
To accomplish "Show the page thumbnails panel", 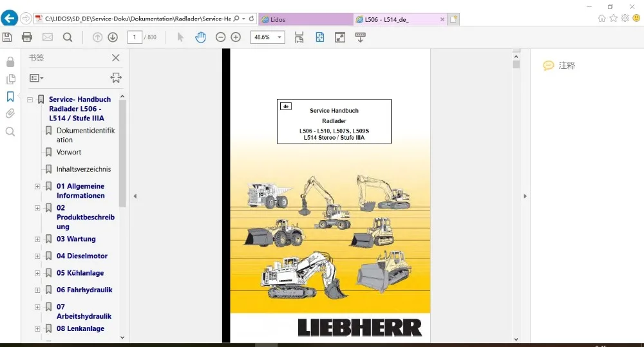I will pyautogui.click(x=10, y=79).
